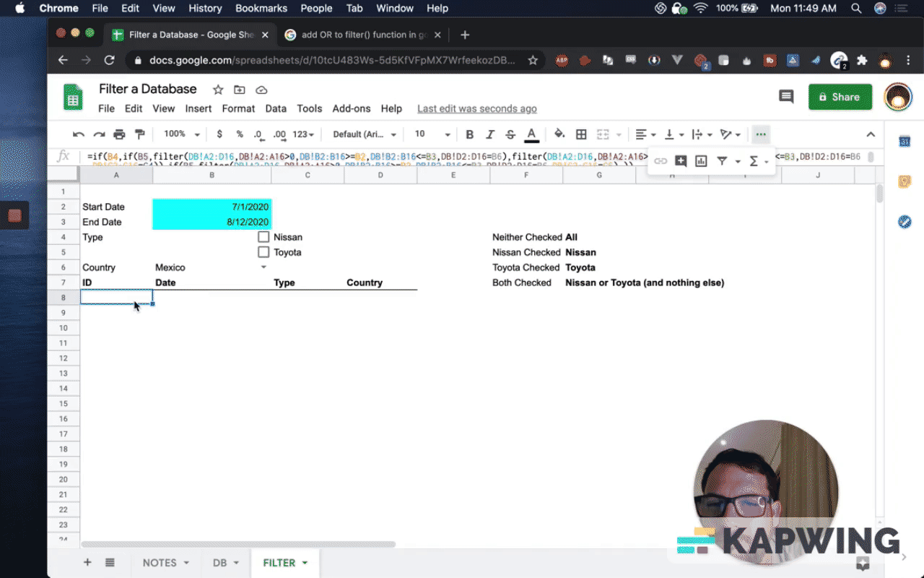Open the 100% zoom dropdown
924x578 pixels.
pos(181,134)
